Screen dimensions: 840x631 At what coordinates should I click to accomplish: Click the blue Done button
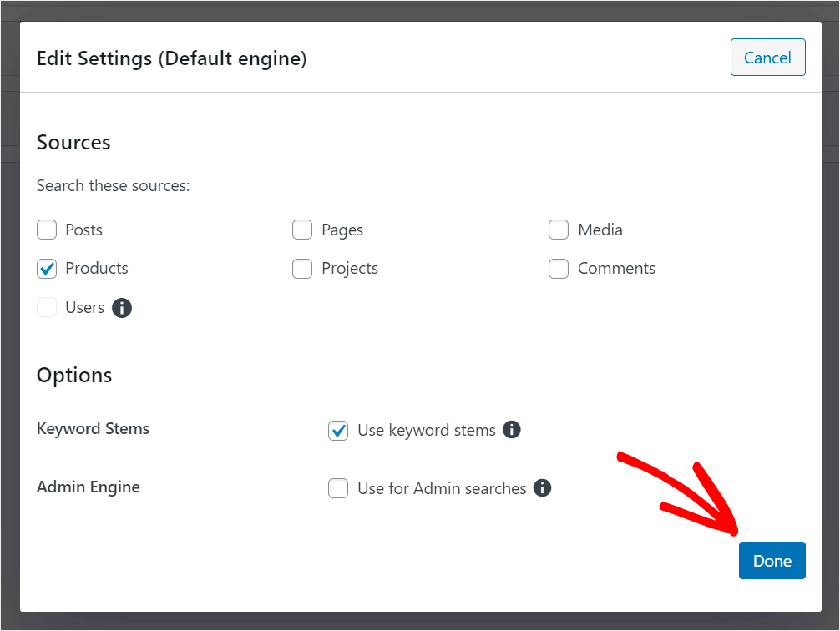(772, 560)
